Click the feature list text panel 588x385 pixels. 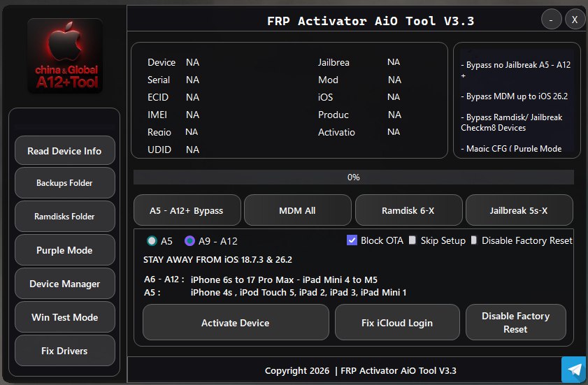point(516,98)
